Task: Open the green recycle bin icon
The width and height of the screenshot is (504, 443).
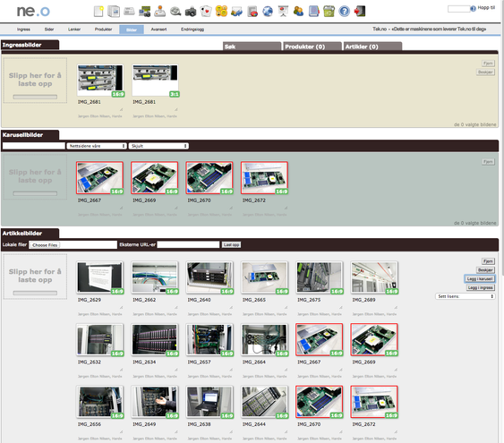Action: pos(329,12)
